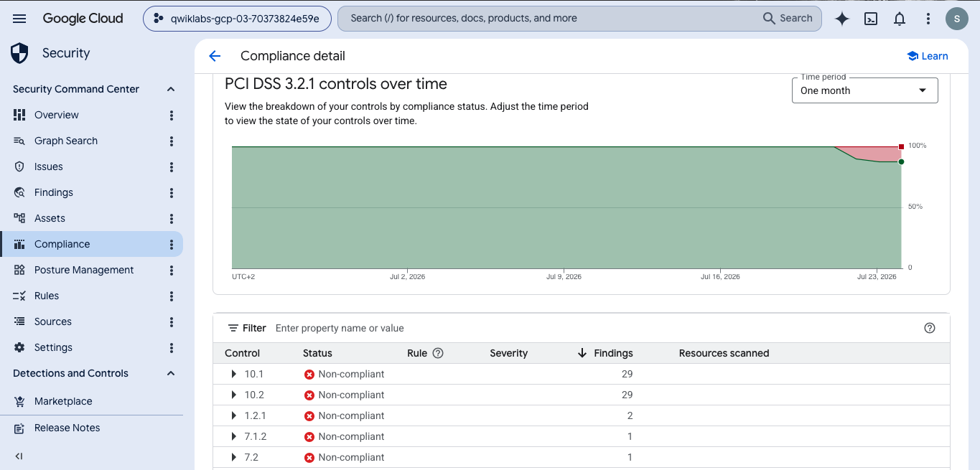
Task: Collapse the Security Command Center section
Action: pyautogui.click(x=171, y=89)
